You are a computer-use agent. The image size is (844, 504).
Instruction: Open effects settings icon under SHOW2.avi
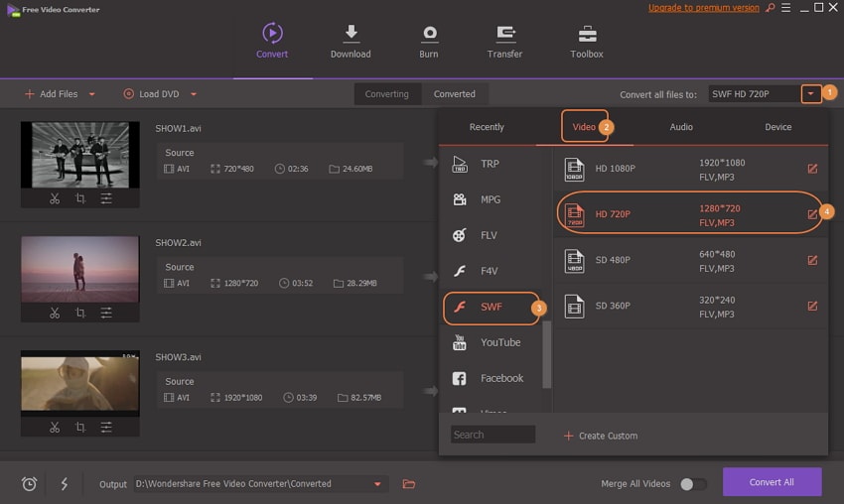tap(106, 314)
